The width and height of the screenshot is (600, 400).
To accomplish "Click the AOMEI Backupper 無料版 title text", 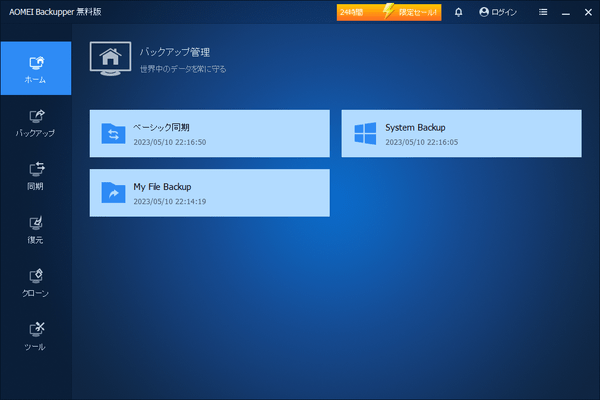I will point(55,12).
